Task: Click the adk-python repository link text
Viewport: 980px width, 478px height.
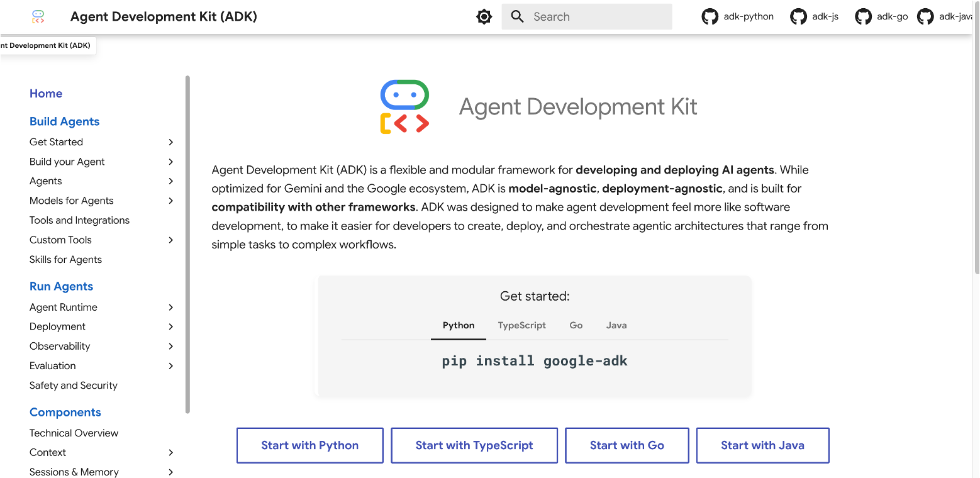Action: coord(749,17)
